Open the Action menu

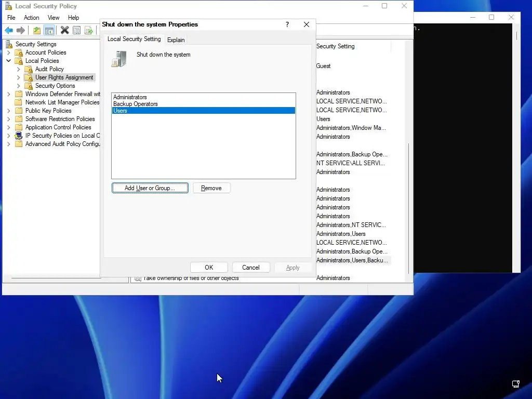[x=31, y=18]
